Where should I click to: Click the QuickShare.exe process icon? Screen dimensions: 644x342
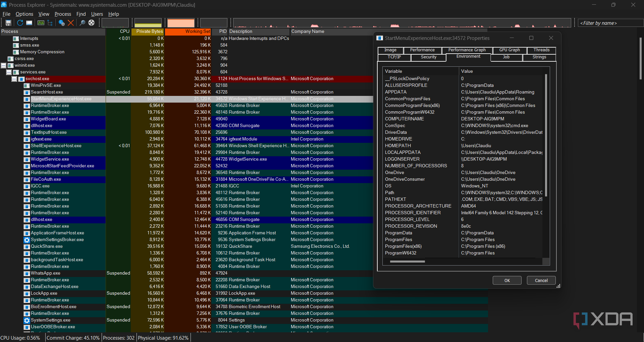(27, 246)
